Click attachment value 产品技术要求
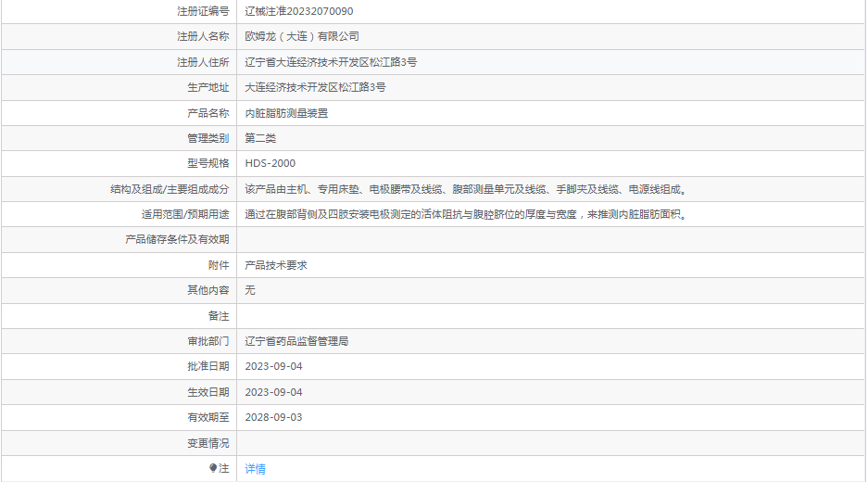868x482 pixels. coord(276,265)
